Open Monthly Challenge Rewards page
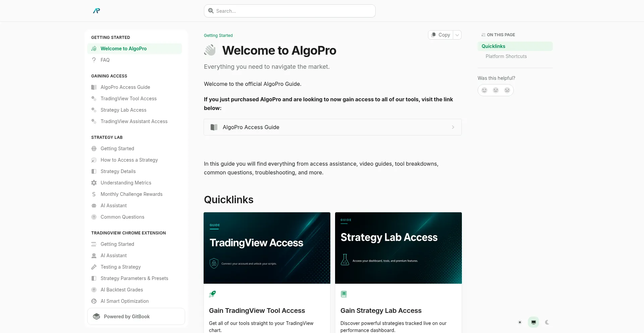 [x=135, y=194]
